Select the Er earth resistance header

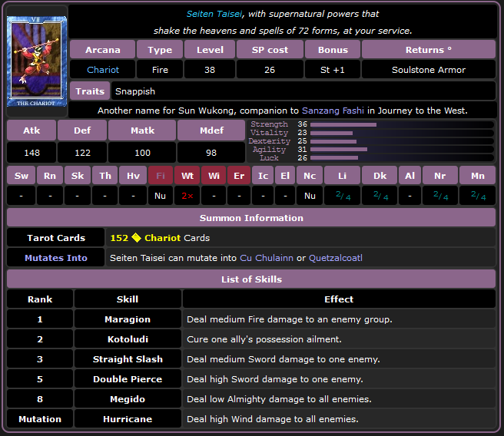pos(239,176)
